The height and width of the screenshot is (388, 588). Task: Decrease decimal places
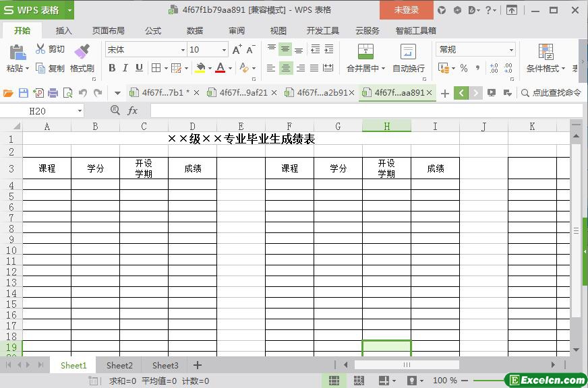[x=508, y=68]
